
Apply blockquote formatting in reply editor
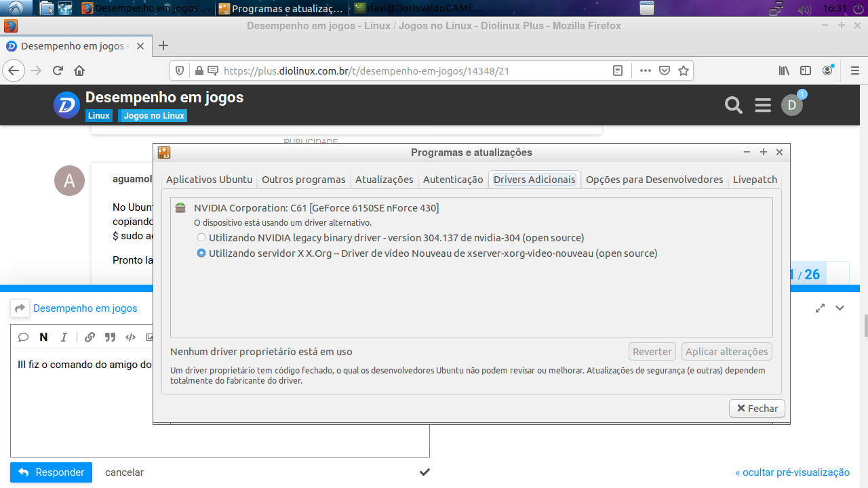[110, 337]
